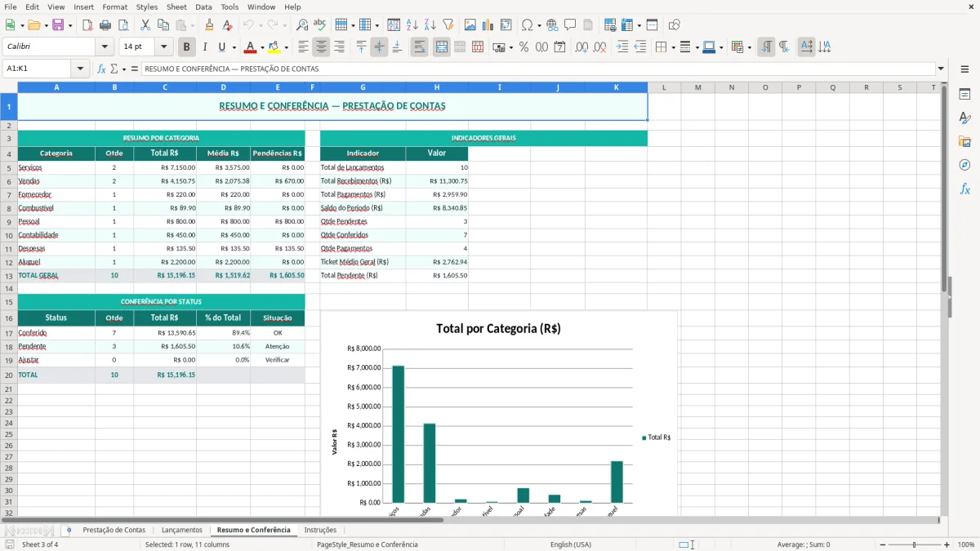Open background color dropdown arrow
Screen dimensions: 980x551
point(286,47)
